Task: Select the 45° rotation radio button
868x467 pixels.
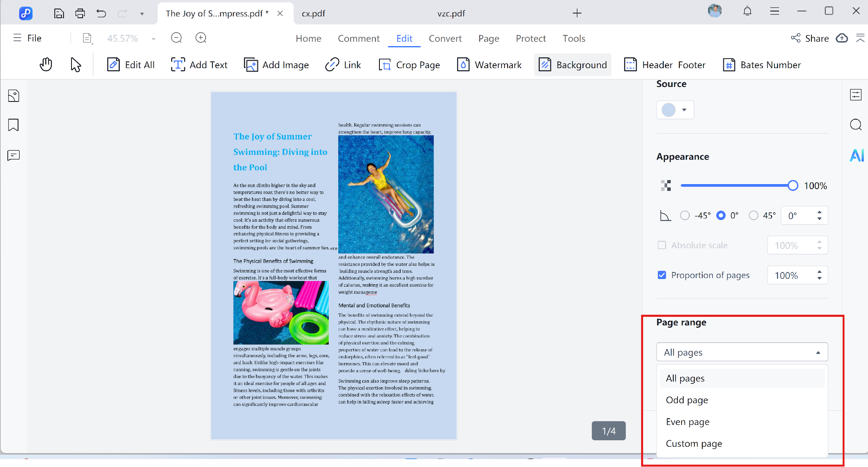Action: 753,215
